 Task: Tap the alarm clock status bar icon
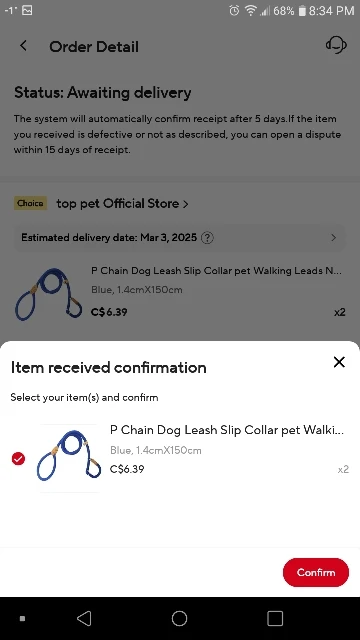234,11
